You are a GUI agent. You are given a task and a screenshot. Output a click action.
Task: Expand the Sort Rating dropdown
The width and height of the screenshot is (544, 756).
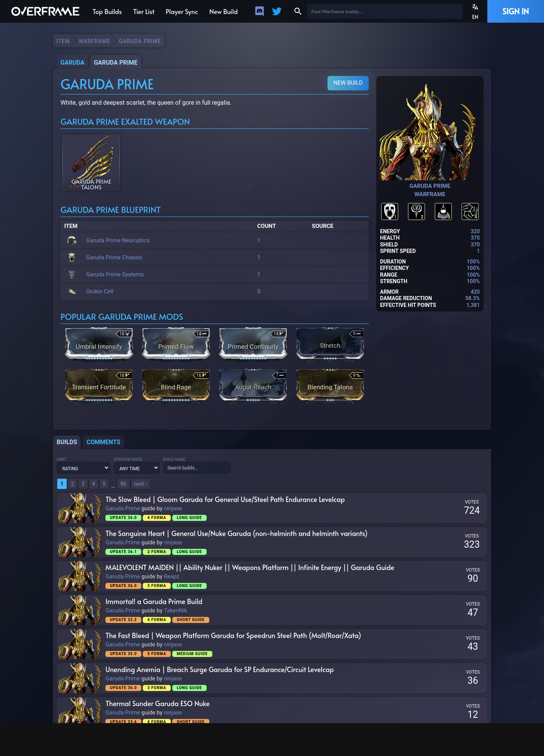point(83,468)
